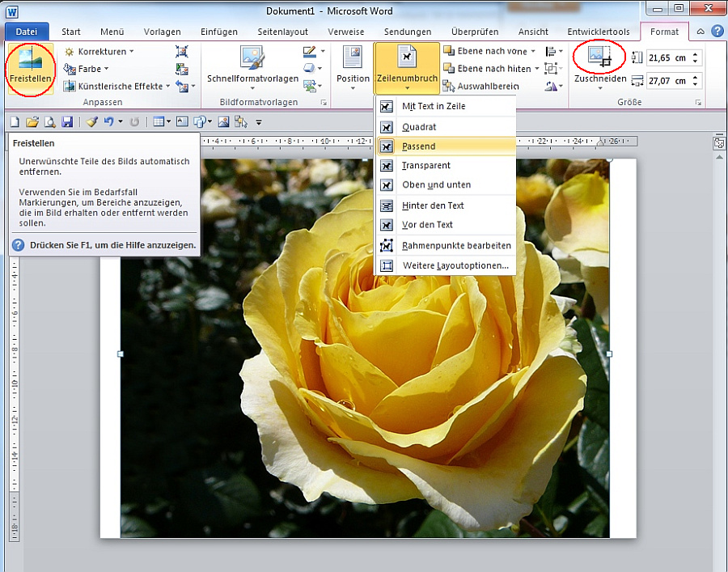Click 'Rahmenpunkte bearbeiten' menu entry
The image size is (728, 572).
456,245
